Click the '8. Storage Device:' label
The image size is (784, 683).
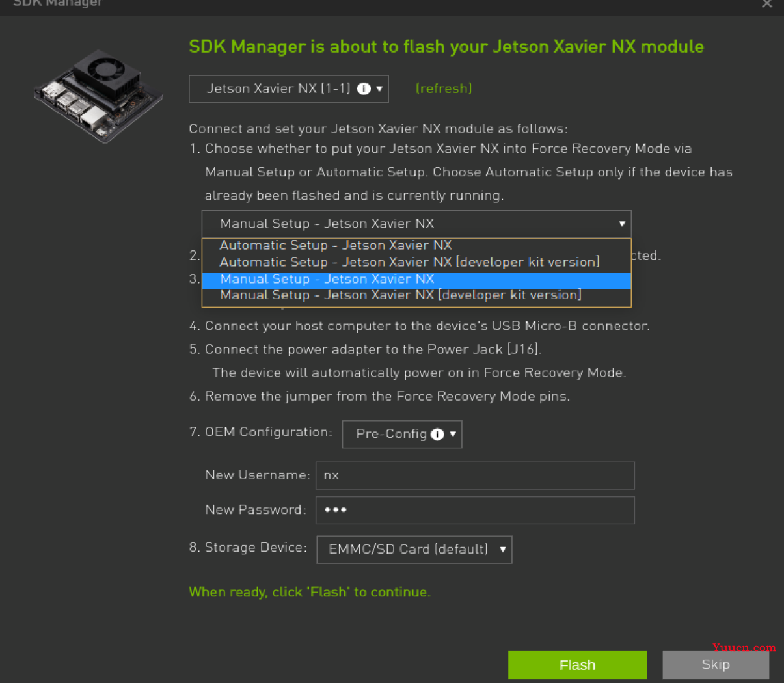pyautogui.click(x=248, y=547)
